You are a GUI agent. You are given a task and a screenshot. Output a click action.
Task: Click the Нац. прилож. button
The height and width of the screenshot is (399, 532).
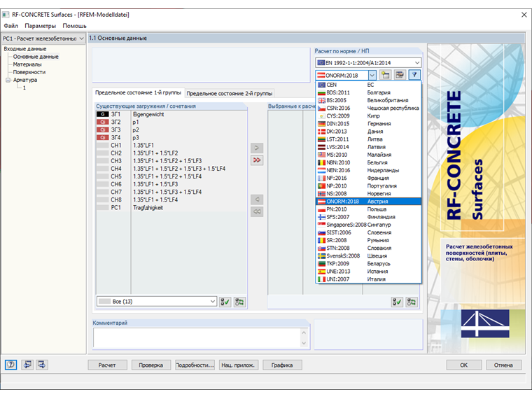click(x=238, y=365)
